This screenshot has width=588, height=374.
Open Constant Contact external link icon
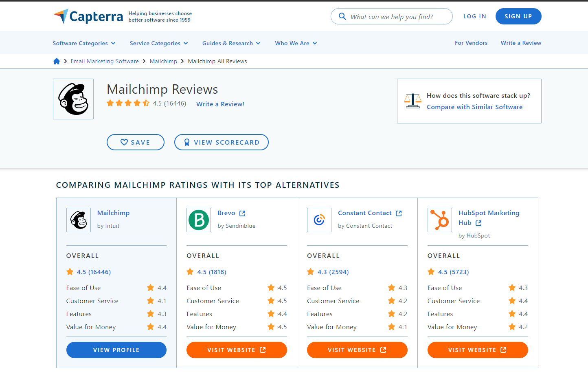399,213
